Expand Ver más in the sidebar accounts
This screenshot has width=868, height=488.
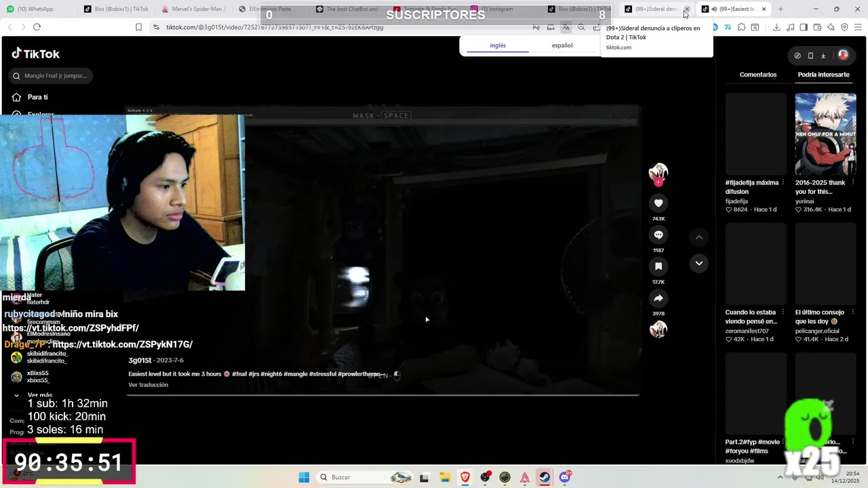click(34, 395)
